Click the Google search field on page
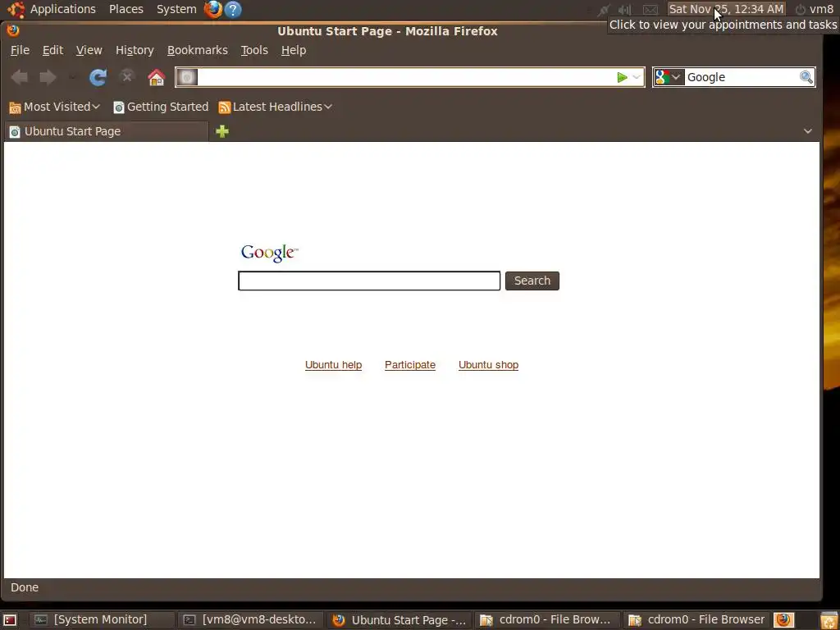The image size is (840, 630). 369,281
